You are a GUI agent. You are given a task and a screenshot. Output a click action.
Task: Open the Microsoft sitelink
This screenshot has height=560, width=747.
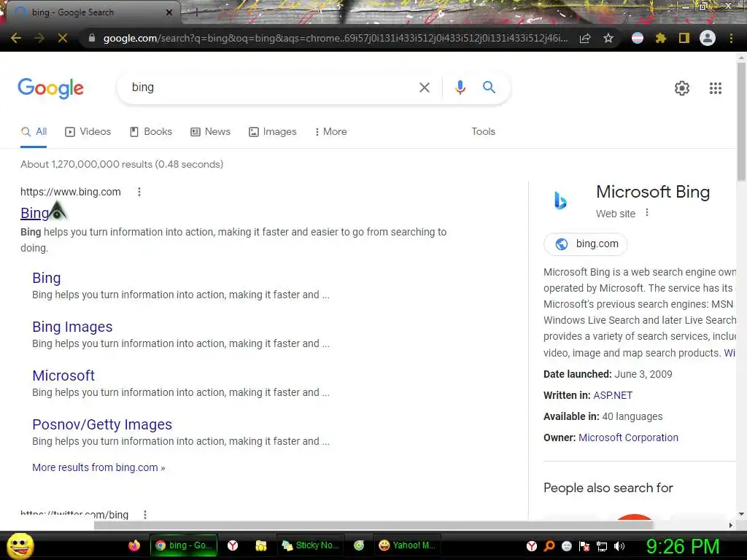click(x=63, y=376)
